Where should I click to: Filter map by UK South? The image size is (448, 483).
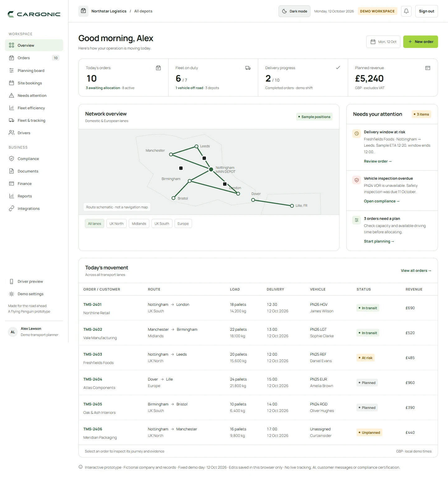click(162, 224)
